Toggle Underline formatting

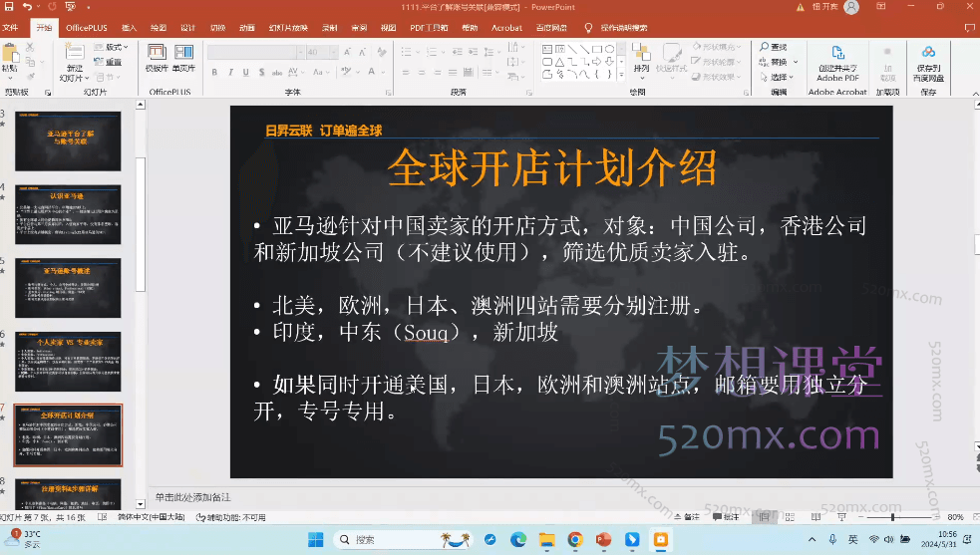point(245,73)
